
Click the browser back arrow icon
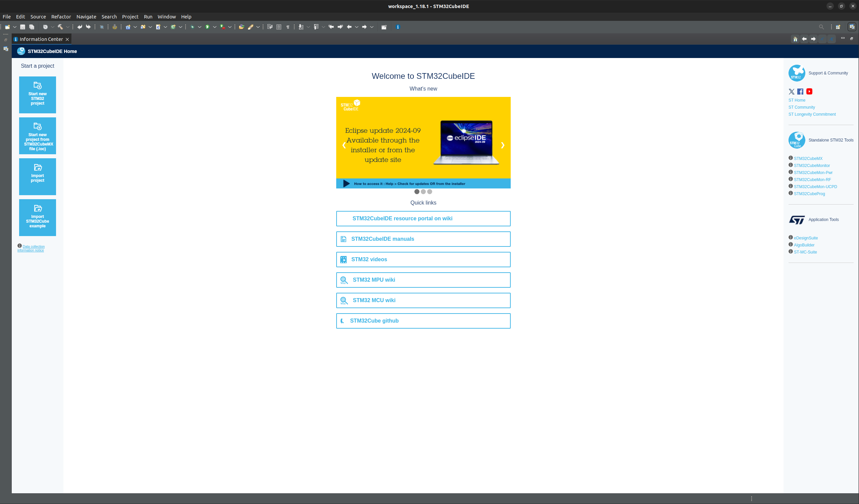coord(804,39)
